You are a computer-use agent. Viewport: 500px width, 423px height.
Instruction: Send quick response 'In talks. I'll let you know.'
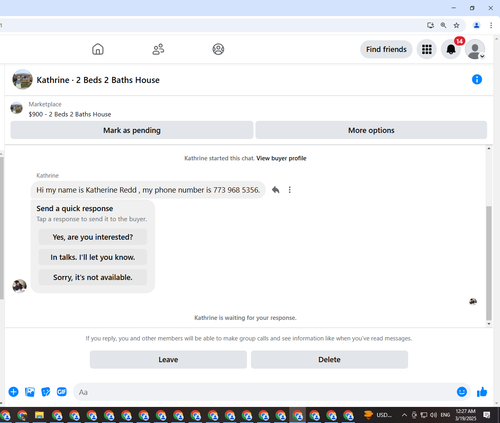(x=93, y=257)
